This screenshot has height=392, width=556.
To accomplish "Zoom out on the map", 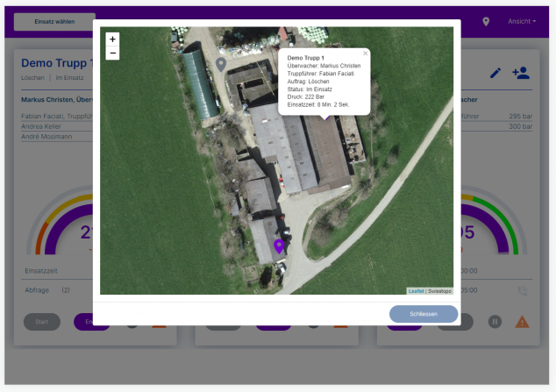I will click(112, 53).
